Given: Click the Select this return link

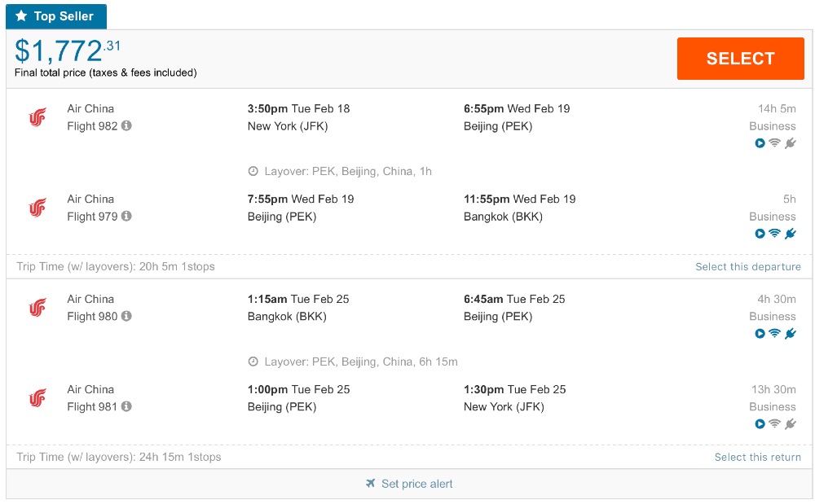Looking at the screenshot, I should pos(757,458).
